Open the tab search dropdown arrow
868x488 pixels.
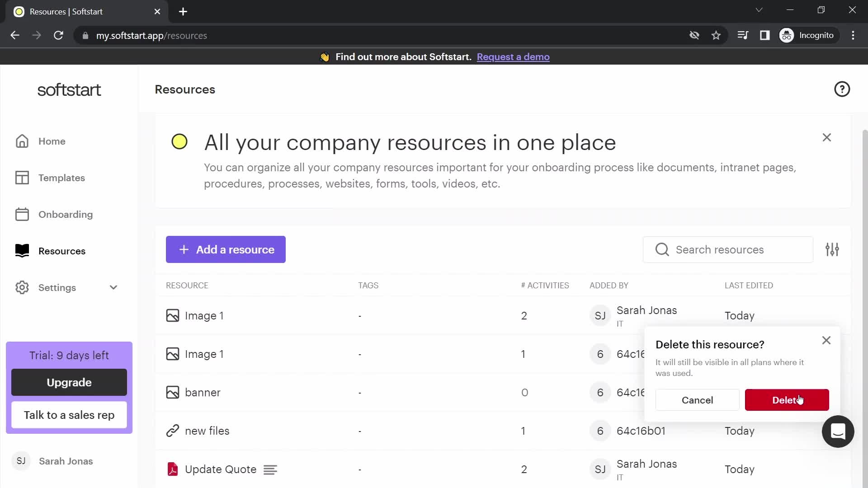click(759, 10)
